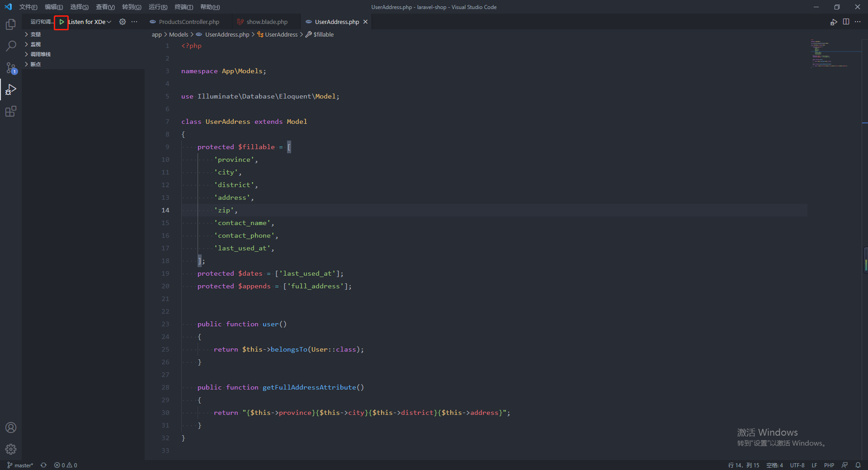Open notifications bell in status bar
Image resolution: width=868 pixels, height=470 pixels.
(858, 465)
